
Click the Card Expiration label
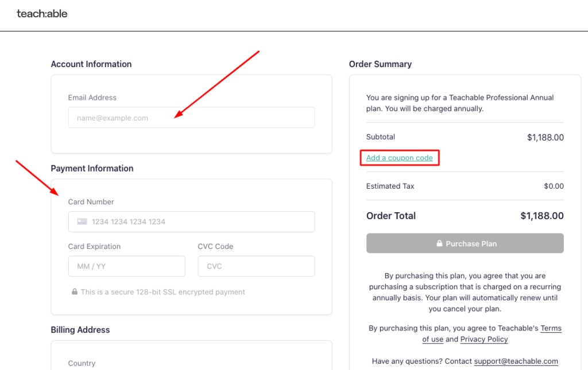(x=94, y=247)
